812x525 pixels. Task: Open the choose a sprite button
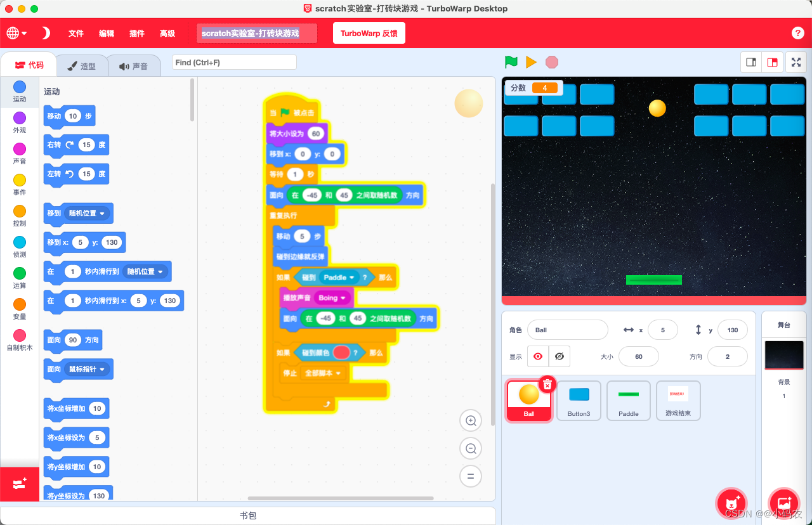(x=731, y=503)
